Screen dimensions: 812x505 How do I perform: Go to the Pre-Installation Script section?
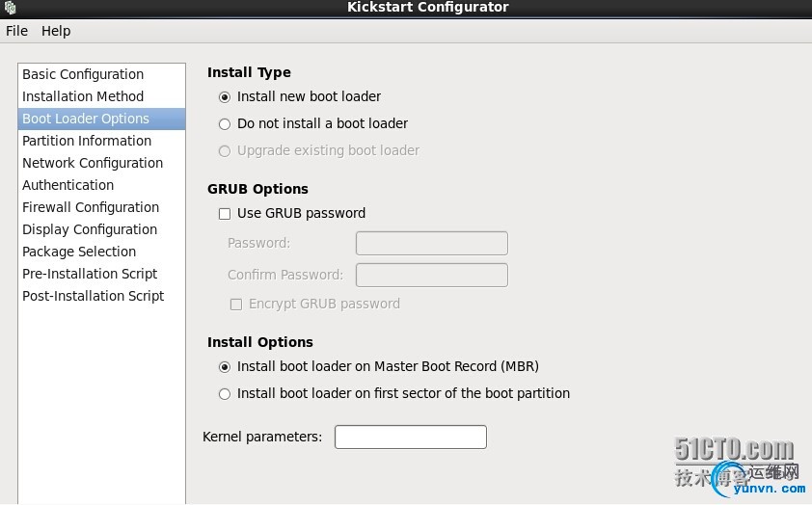(90, 274)
